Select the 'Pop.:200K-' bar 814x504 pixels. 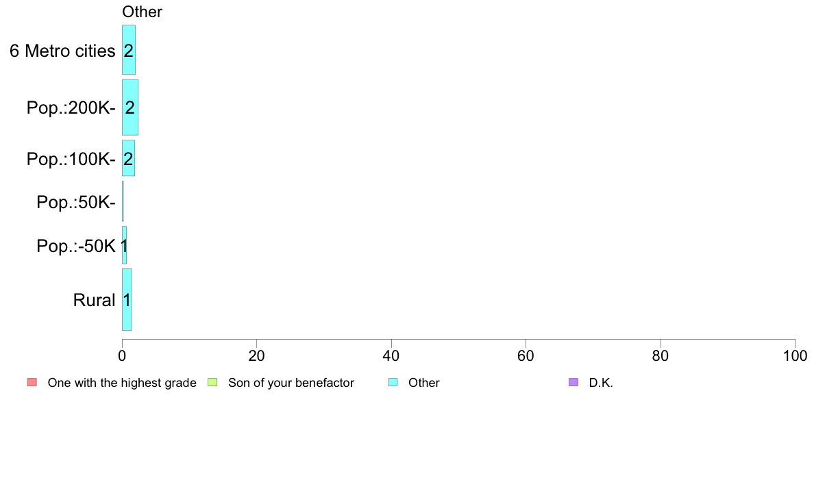[x=130, y=108]
